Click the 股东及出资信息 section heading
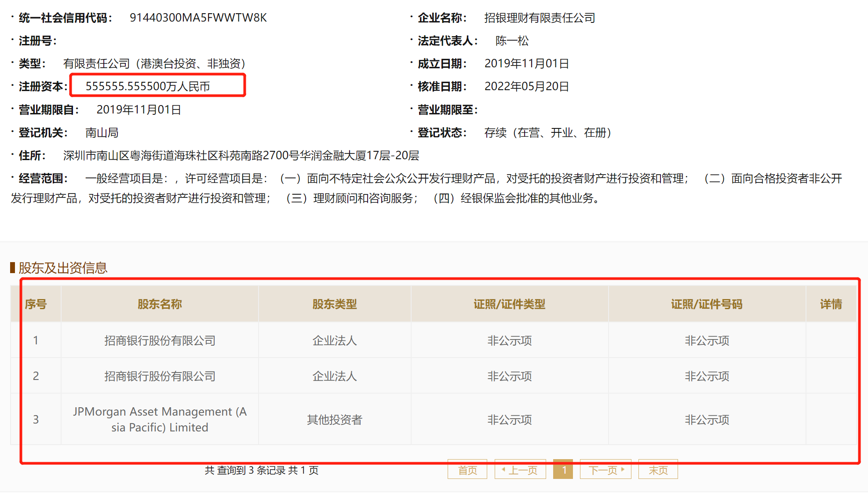This screenshot has height=493, width=868. tap(62, 267)
